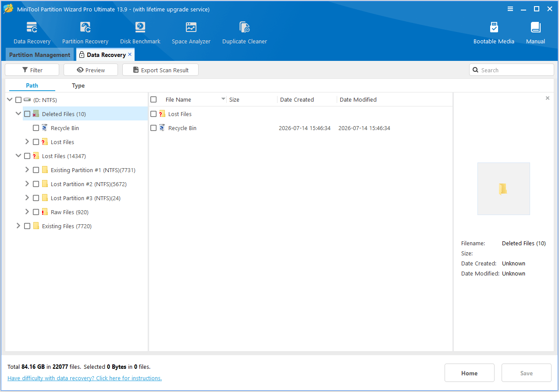Viewport: 559px width, 392px height.
Task: Open Space Analyzer tool
Action: (191, 28)
